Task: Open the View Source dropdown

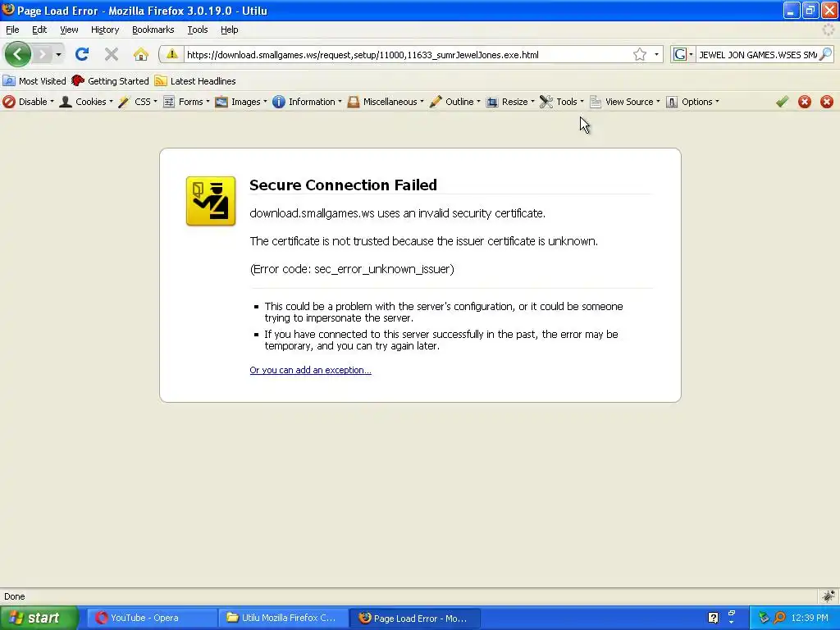Action: (x=624, y=102)
